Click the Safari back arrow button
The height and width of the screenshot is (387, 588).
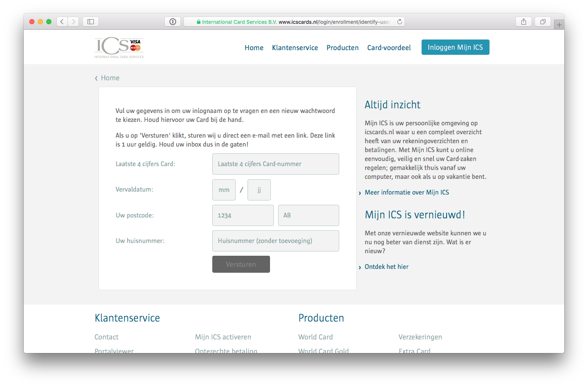62,22
